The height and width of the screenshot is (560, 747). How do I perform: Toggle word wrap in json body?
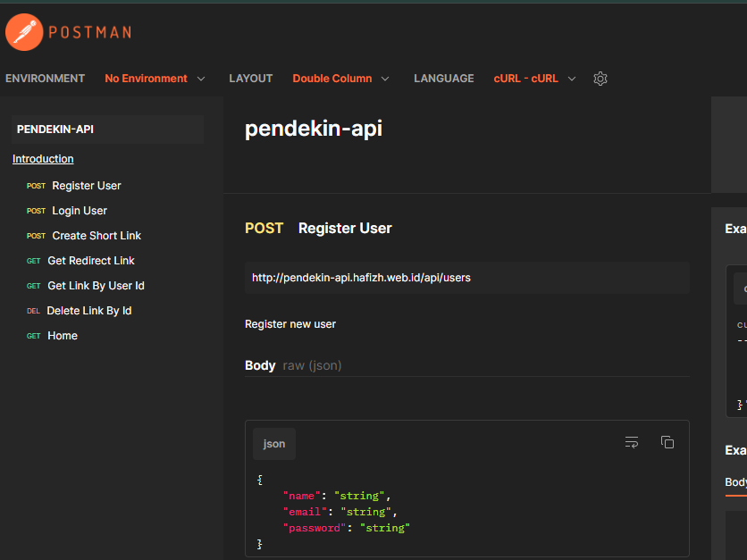click(632, 442)
